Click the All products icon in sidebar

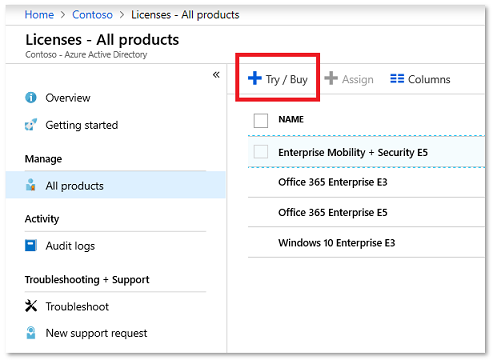click(31, 185)
